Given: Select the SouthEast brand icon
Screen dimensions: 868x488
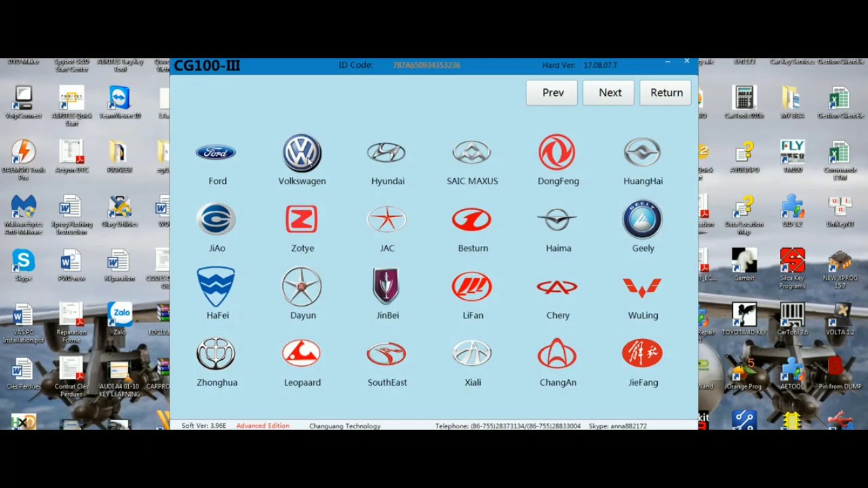Looking at the screenshot, I should 387,354.
